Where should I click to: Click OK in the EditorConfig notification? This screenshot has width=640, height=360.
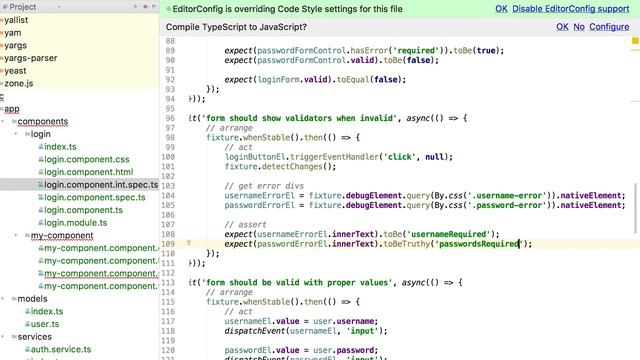click(501, 9)
